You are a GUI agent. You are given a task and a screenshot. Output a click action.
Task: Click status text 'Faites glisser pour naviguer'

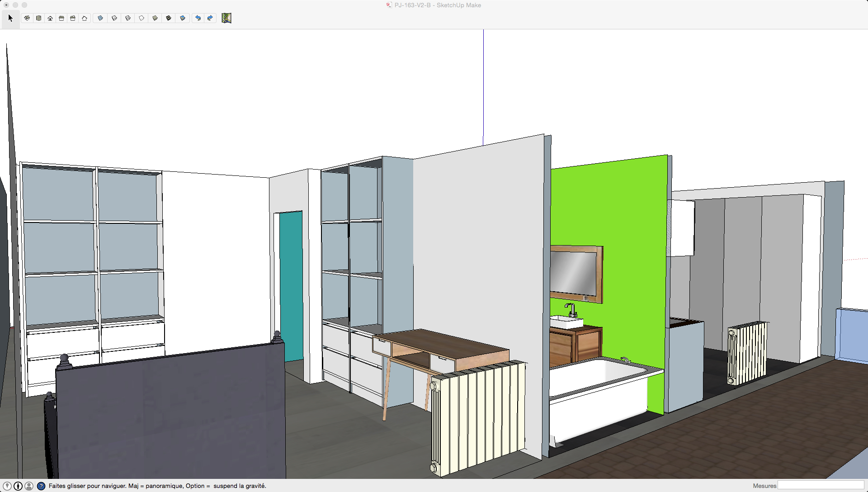pyautogui.click(x=88, y=486)
